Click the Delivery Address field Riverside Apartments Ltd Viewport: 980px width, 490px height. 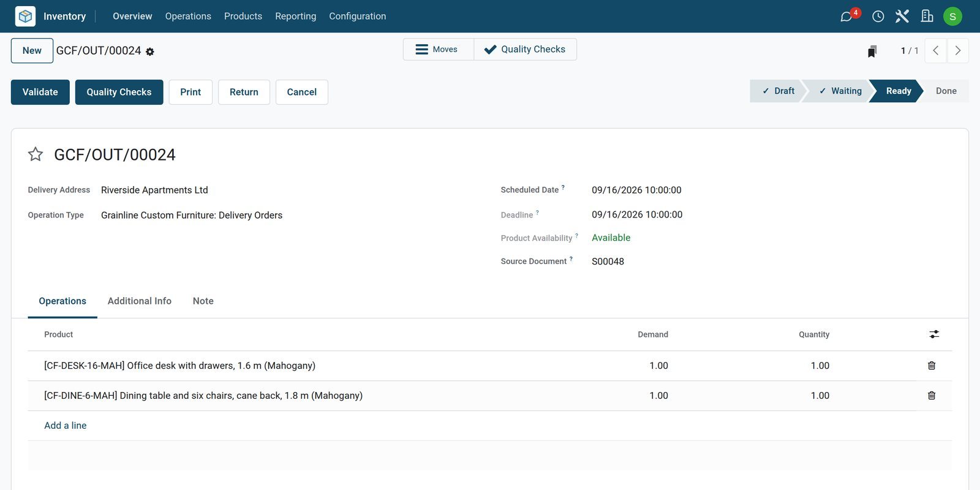154,190
